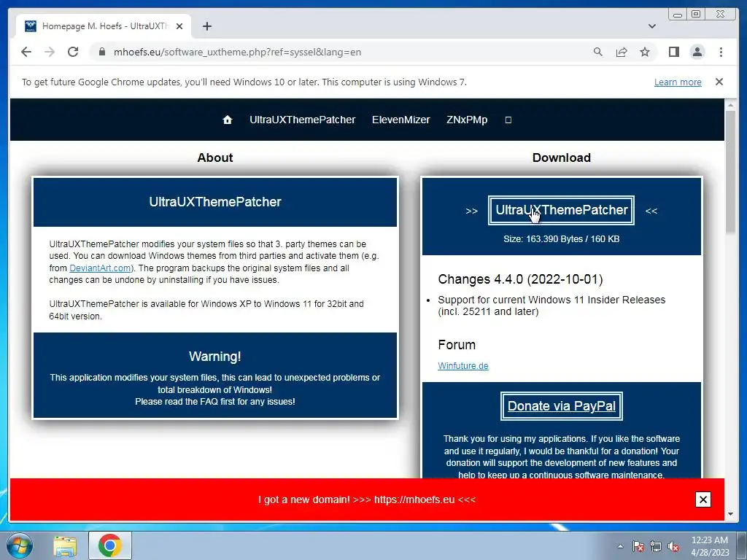
Task: Open network status tray icon
Action: 656,546
